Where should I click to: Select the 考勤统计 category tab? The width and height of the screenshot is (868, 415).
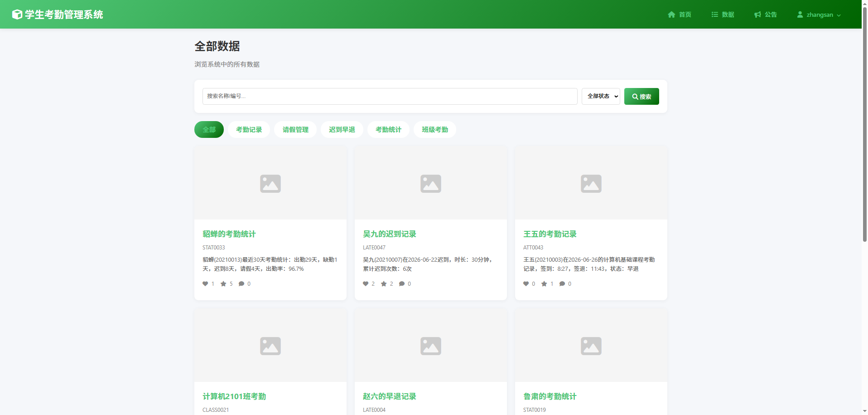[388, 129]
